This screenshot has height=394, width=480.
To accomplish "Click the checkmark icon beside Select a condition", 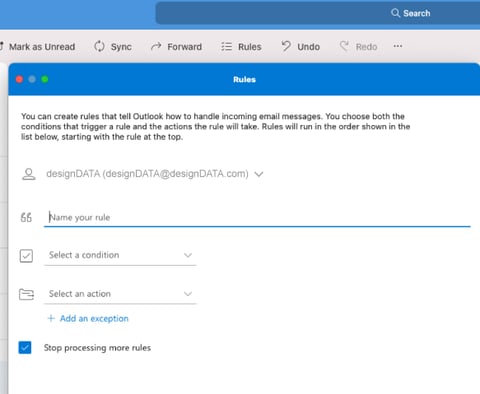I will (x=26, y=256).
